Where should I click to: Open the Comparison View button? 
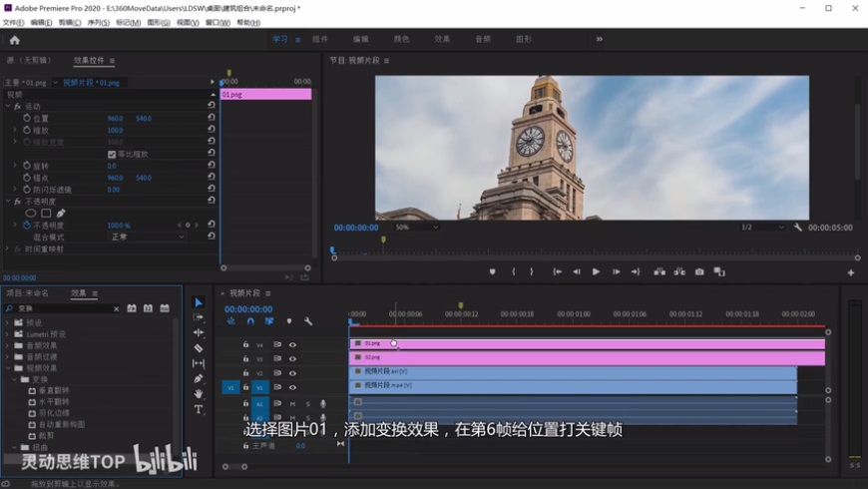point(719,271)
